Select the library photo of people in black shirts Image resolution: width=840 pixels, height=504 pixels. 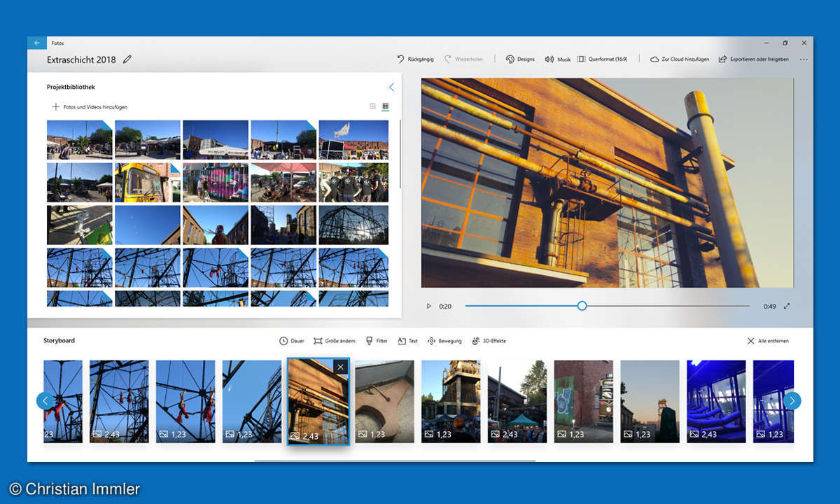click(x=353, y=183)
